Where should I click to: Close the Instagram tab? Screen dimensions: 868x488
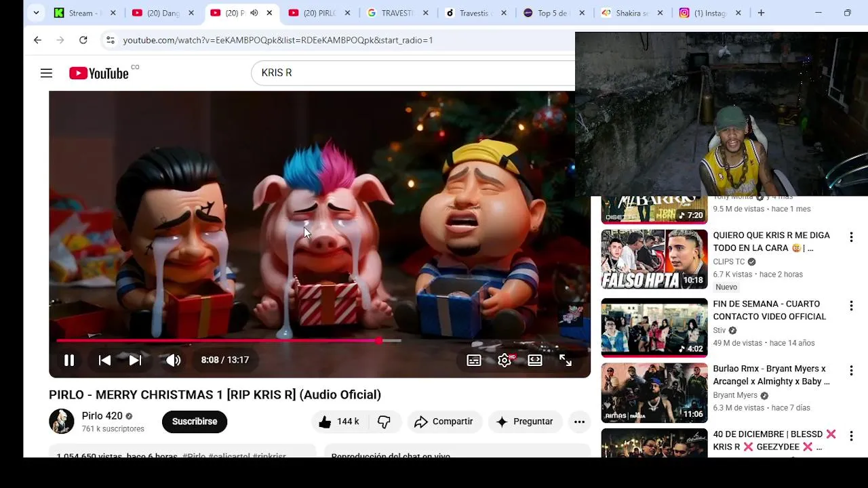coord(738,13)
